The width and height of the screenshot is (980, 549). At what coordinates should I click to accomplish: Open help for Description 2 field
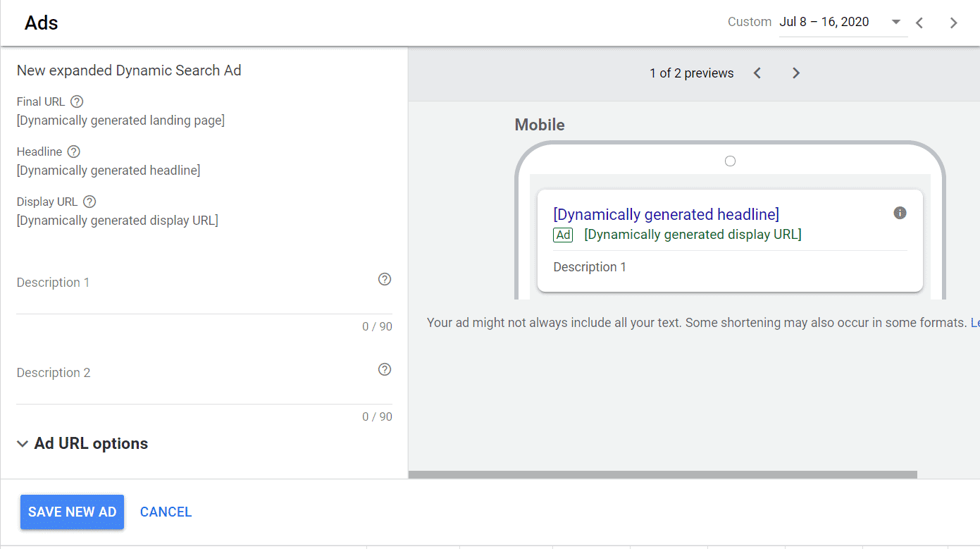[384, 369]
